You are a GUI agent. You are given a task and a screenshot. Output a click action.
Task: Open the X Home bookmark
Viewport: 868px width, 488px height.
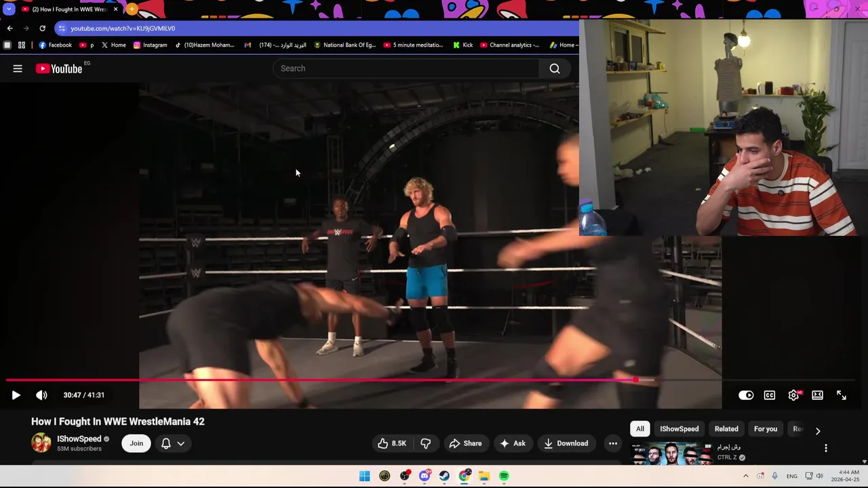click(x=113, y=45)
